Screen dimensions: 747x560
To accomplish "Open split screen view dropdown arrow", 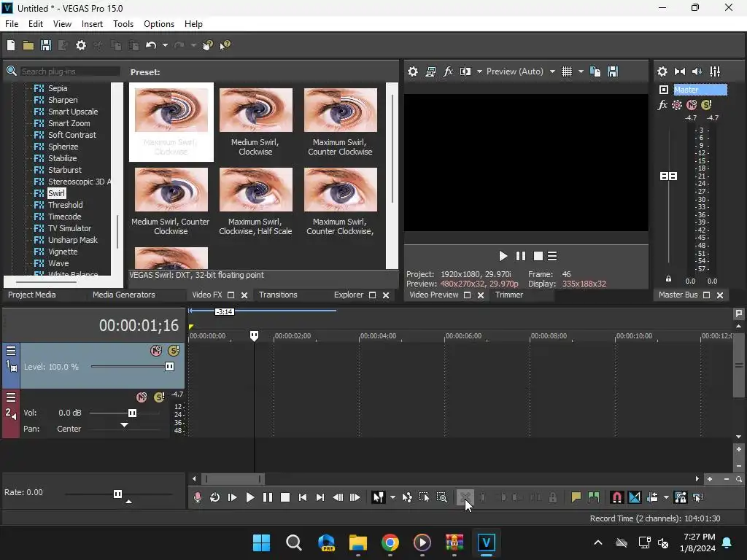I will 479,71.
